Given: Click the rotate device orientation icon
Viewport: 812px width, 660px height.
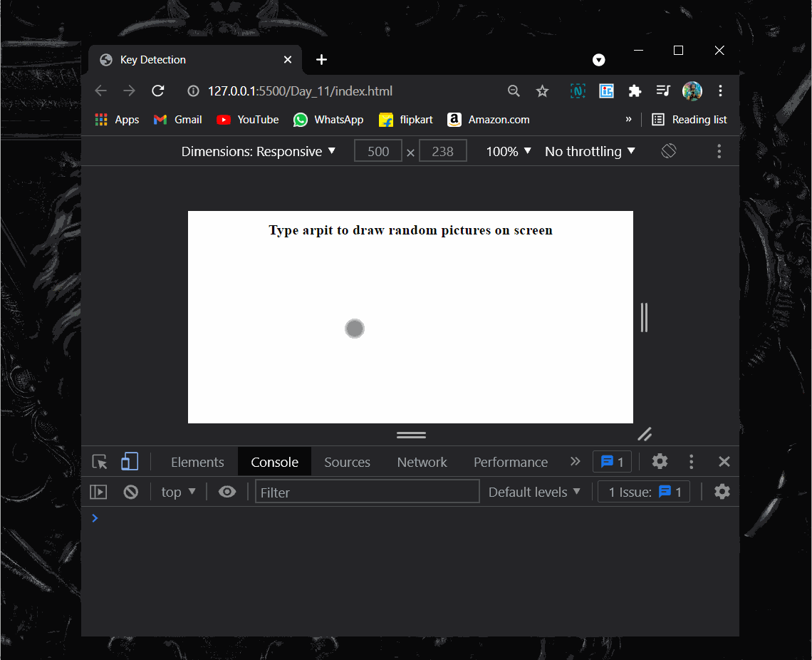Looking at the screenshot, I should [x=668, y=151].
